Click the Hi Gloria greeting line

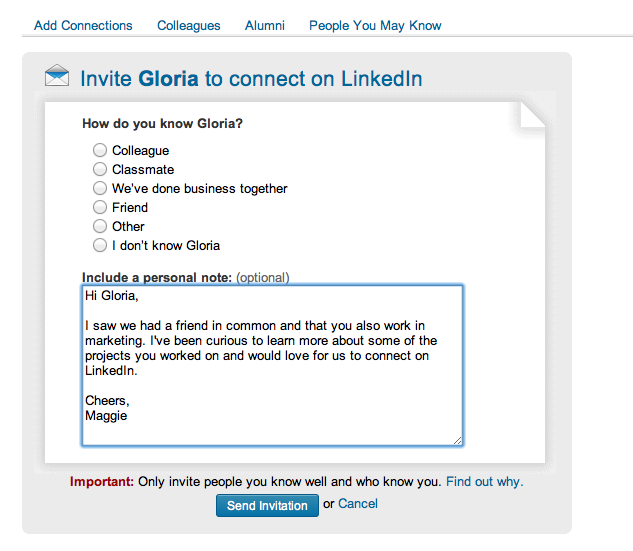[112, 296]
